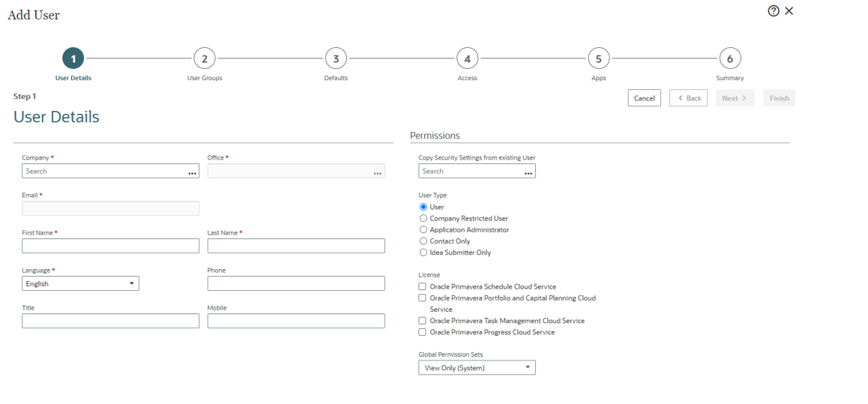Select the User Details step label
This screenshot has height=404, width=868.
point(73,78)
